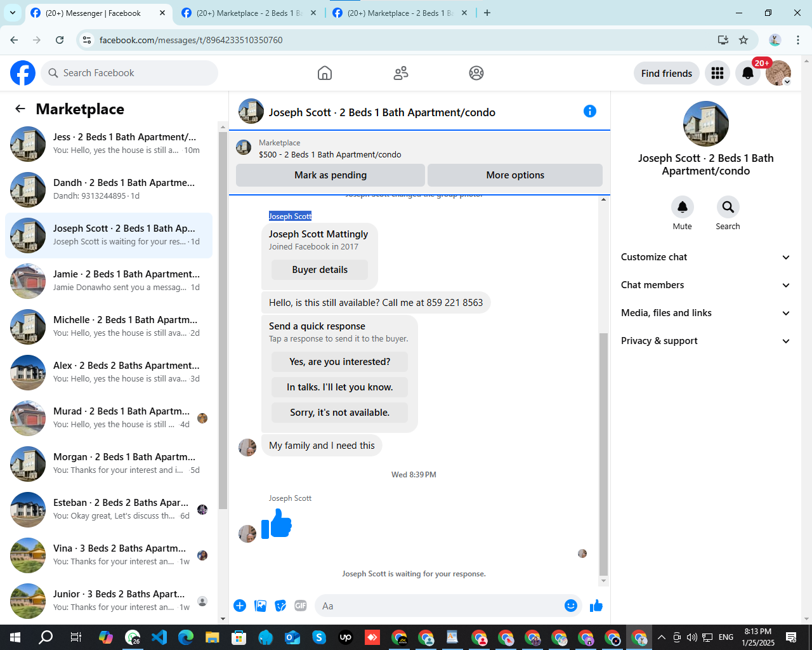Bookmark this page with the star icon
The width and height of the screenshot is (812, 650).
tap(743, 40)
